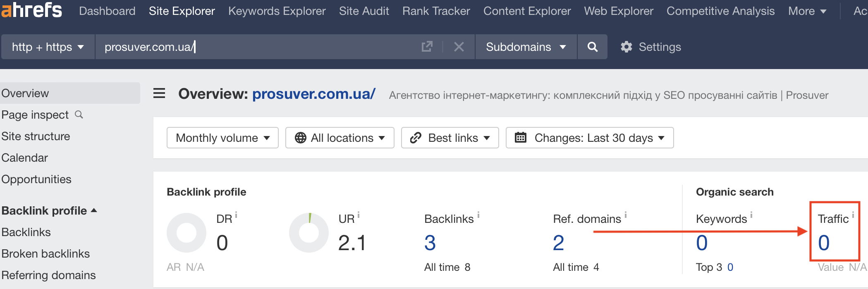Open the More navigation menu
This screenshot has width=868, height=289.
[807, 11]
